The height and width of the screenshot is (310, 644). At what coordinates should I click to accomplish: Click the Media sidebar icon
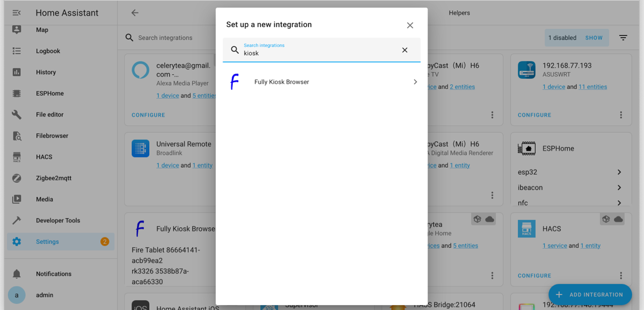coord(17,199)
